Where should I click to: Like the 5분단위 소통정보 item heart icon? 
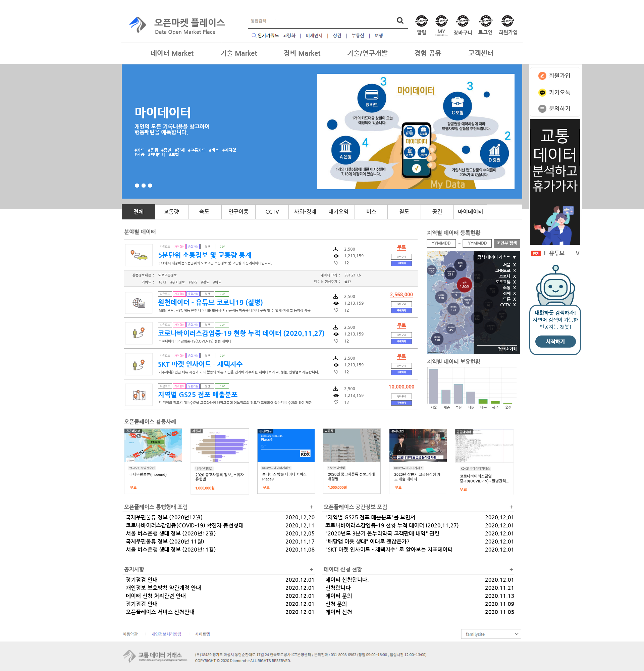(336, 263)
